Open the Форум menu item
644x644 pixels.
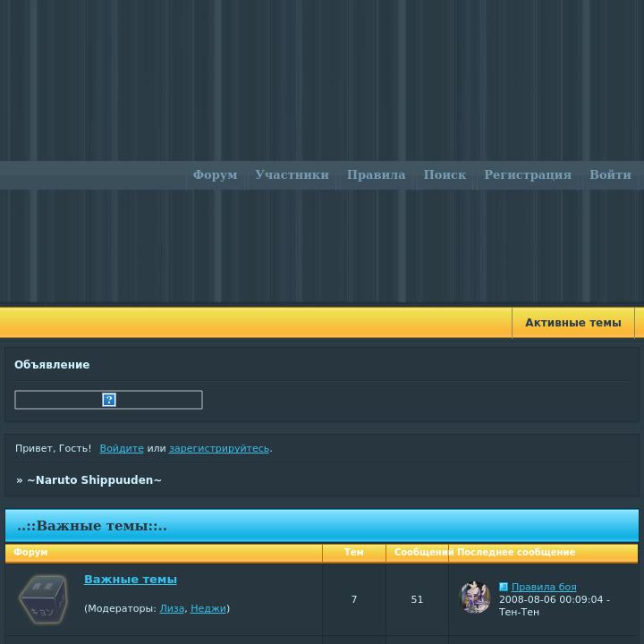(216, 175)
